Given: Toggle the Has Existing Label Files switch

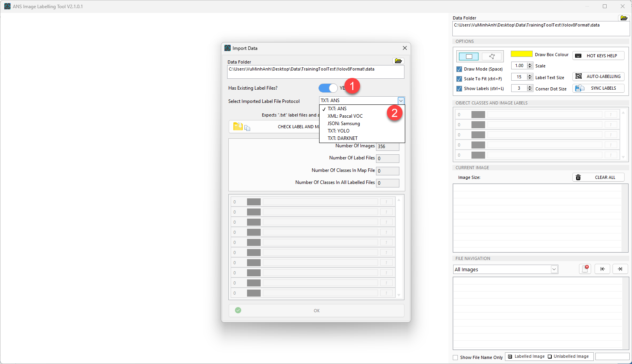Looking at the screenshot, I should click(x=328, y=88).
